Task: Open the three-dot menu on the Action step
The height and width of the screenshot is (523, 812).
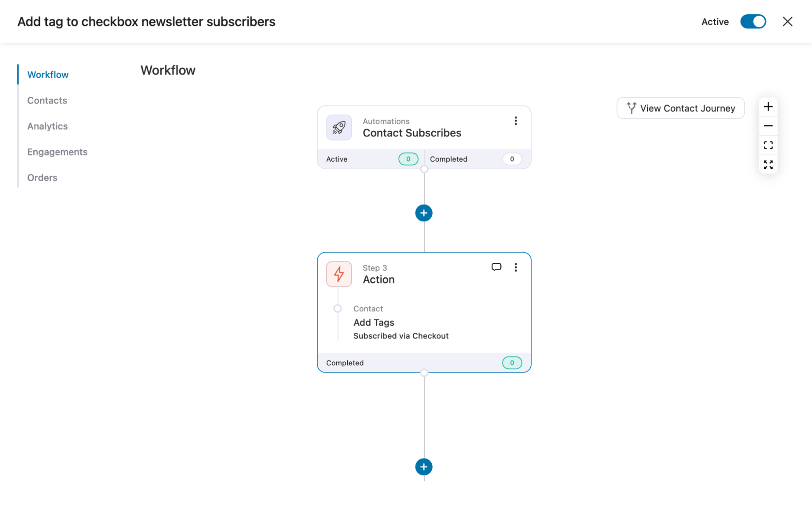Action: 515,267
